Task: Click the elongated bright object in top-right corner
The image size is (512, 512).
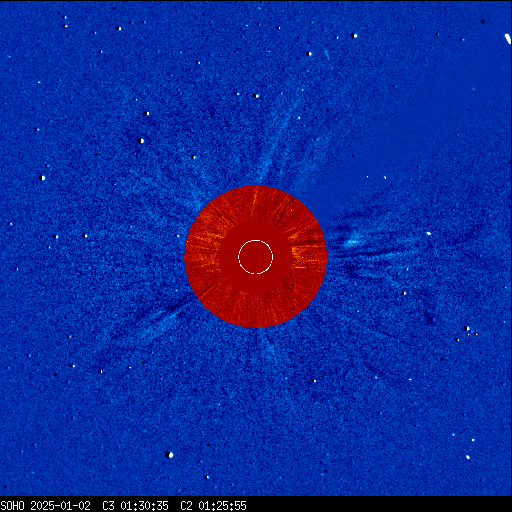Action: click(x=508, y=39)
